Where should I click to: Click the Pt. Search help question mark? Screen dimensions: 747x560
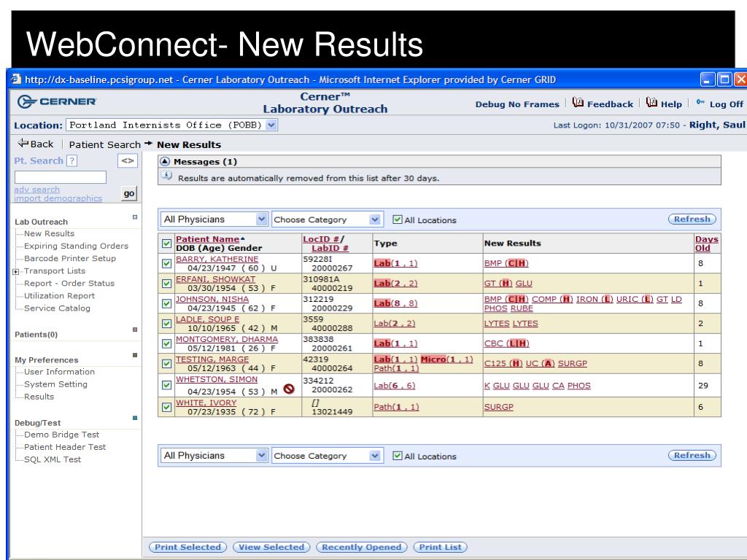point(72,161)
